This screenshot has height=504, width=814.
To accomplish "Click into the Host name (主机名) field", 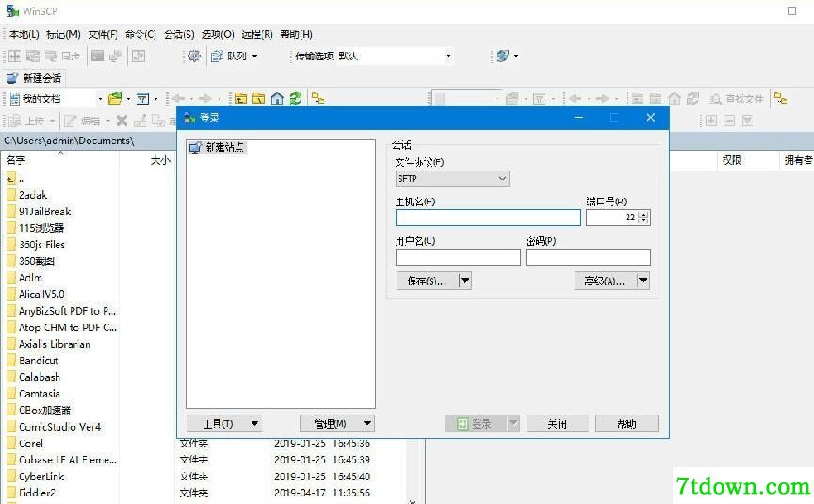I will (488, 218).
